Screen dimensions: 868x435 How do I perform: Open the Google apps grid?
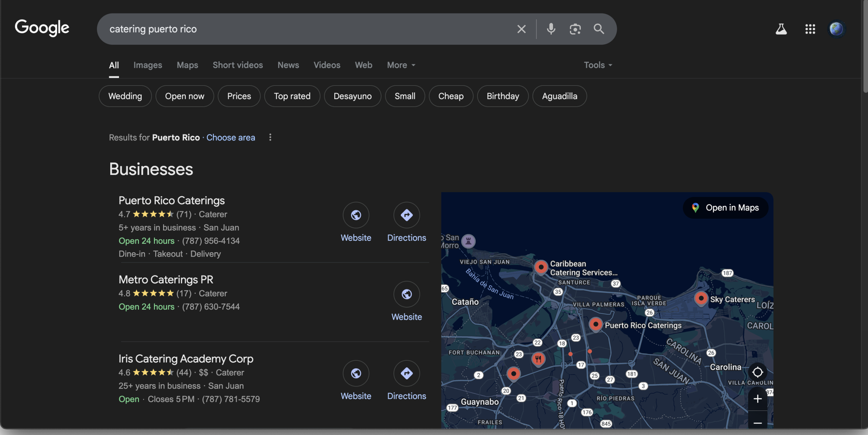click(x=810, y=29)
